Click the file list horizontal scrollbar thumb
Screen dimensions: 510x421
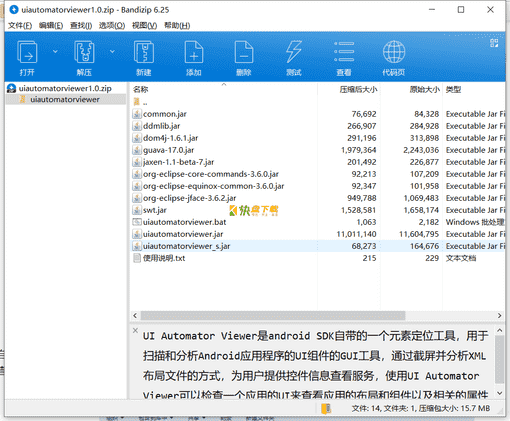[x=273, y=315]
